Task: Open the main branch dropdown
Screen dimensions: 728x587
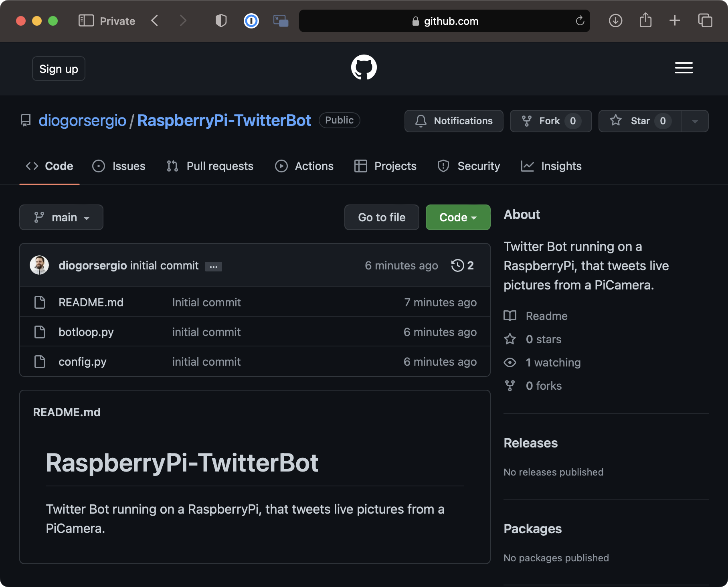Action: coord(61,217)
